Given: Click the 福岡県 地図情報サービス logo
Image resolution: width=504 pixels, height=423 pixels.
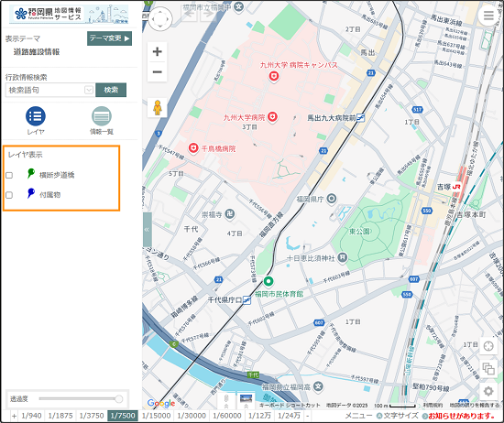Looking at the screenshot, I should point(69,14).
